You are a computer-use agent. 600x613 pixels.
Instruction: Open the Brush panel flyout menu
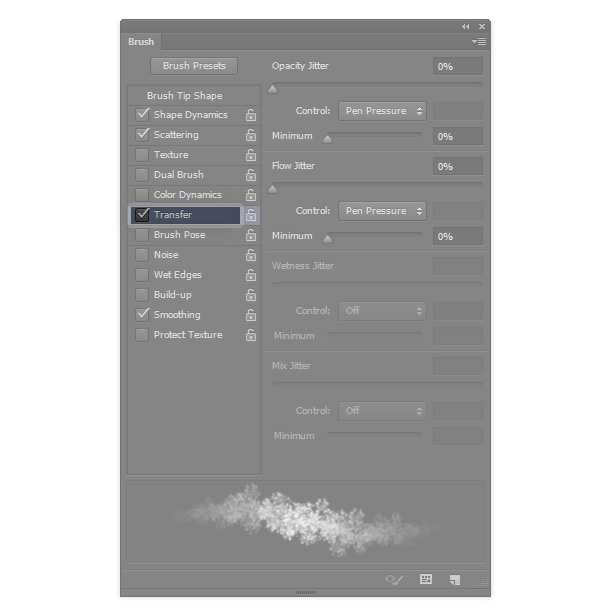479,42
